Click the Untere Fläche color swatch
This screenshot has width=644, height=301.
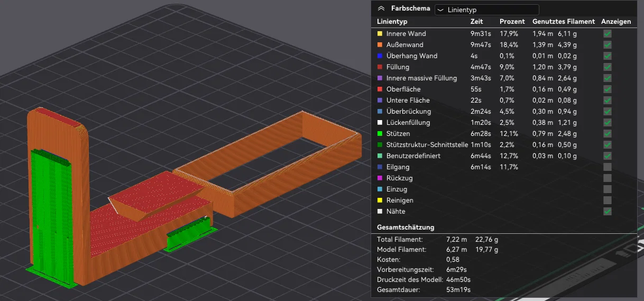pos(379,100)
